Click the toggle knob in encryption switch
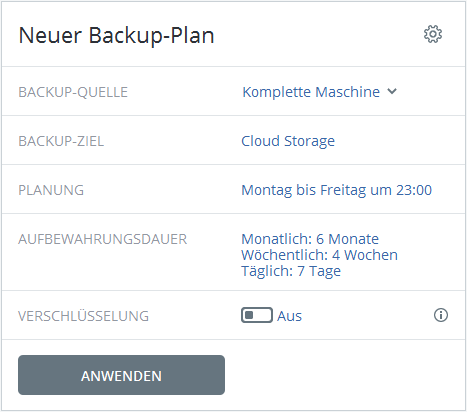The width and height of the screenshot is (467, 412). pyautogui.click(x=249, y=315)
